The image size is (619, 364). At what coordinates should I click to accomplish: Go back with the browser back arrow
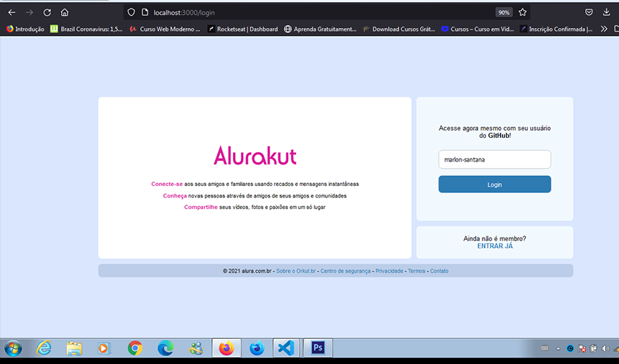(12, 13)
